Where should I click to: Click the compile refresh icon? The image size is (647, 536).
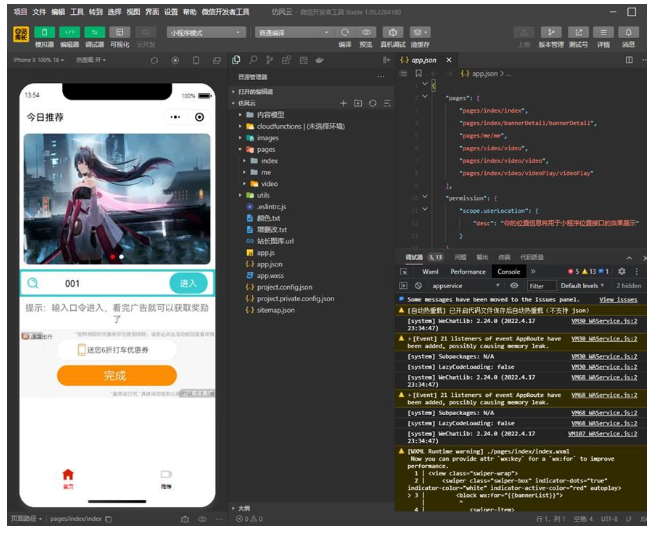(345, 32)
